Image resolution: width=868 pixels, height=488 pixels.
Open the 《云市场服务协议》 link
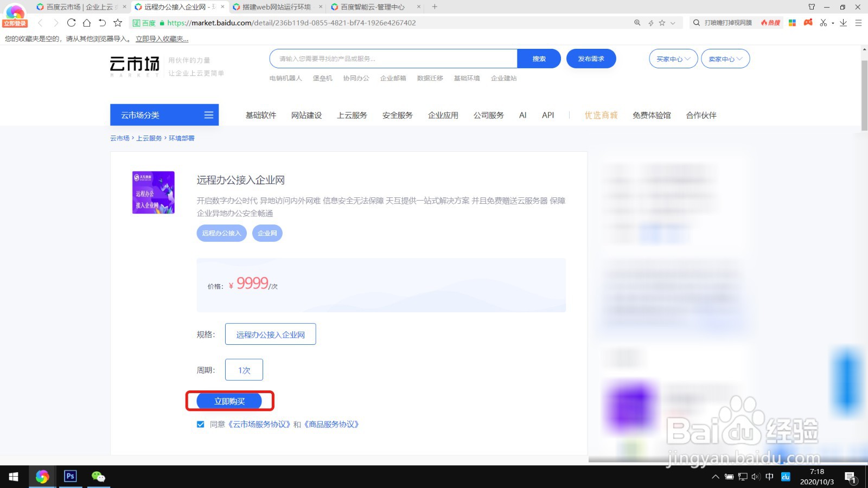tap(260, 425)
